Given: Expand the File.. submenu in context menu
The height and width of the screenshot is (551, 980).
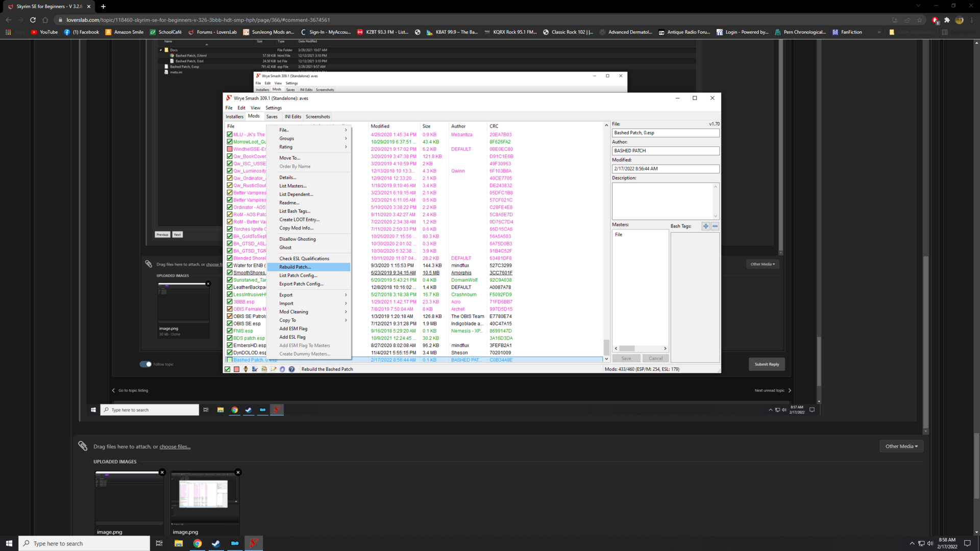Looking at the screenshot, I should pos(308,130).
